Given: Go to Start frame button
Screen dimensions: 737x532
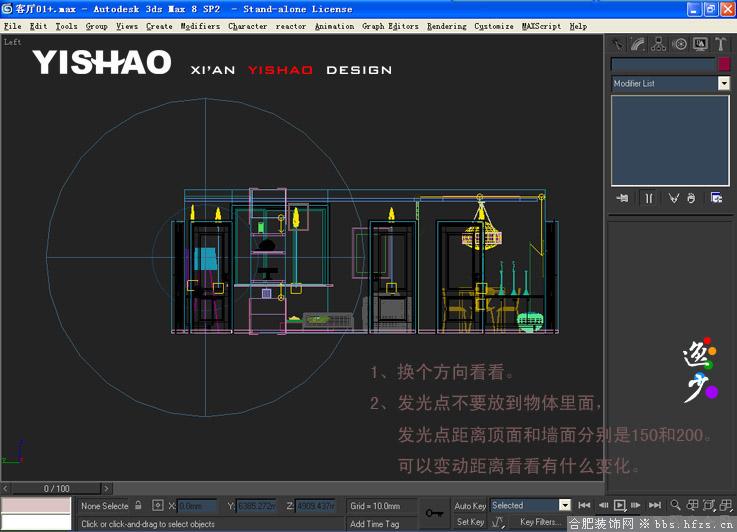Looking at the screenshot, I should coord(584,505).
